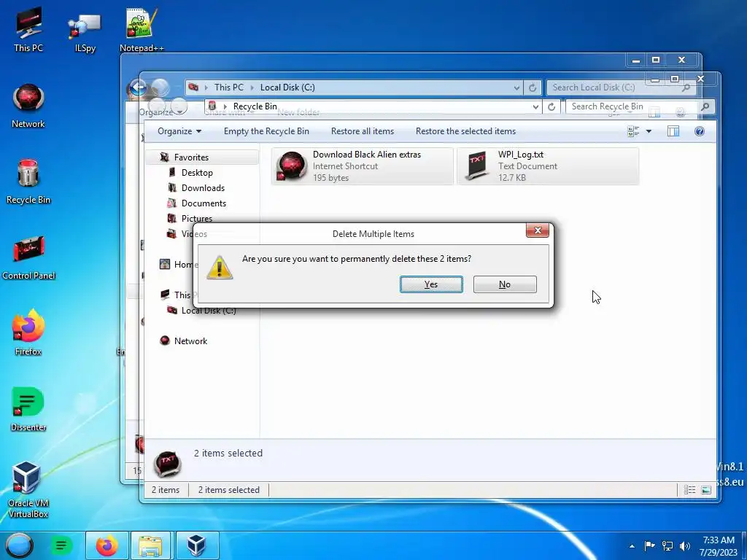747x560 pixels.
Task: Open Oracle VM VirtualBox desktop icon
Action: point(28,489)
